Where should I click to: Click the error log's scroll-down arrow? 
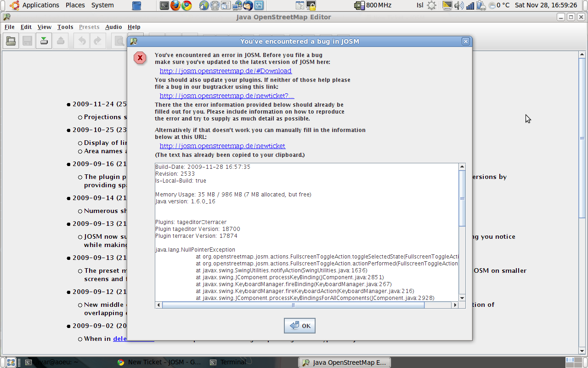[x=462, y=297]
